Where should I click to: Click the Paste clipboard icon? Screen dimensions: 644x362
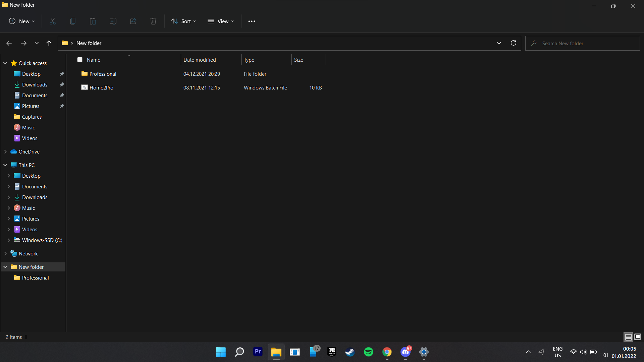pos(93,21)
